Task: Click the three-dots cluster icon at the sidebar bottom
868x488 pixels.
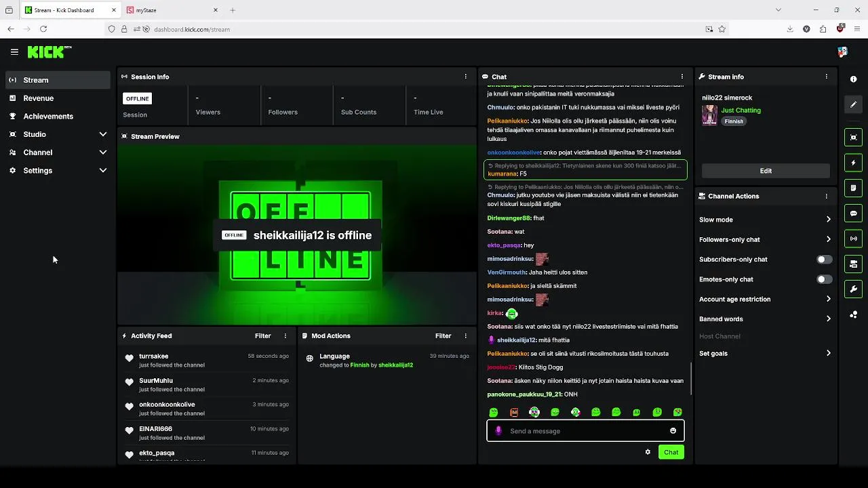Action: coord(853,314)
